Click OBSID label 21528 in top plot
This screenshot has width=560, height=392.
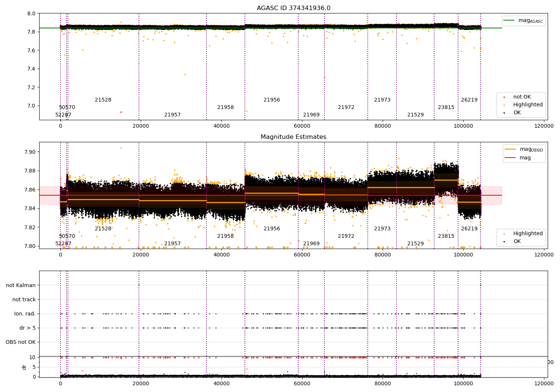point(103,100)
